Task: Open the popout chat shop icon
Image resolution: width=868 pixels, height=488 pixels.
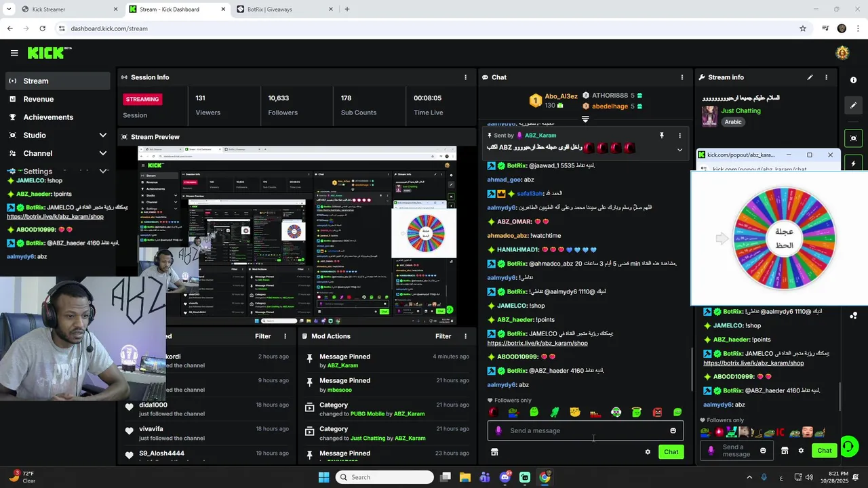Action: click(x=785, y=451)
